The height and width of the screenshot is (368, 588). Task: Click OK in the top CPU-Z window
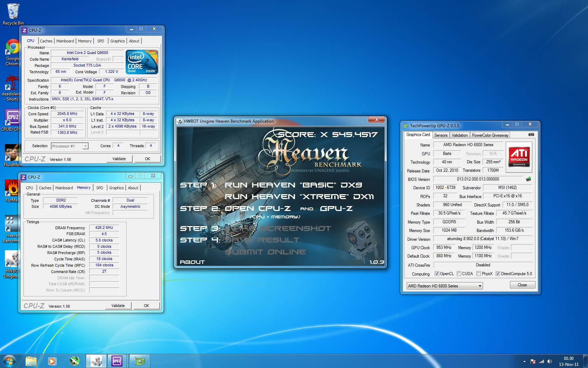click(x=147, y=159)
